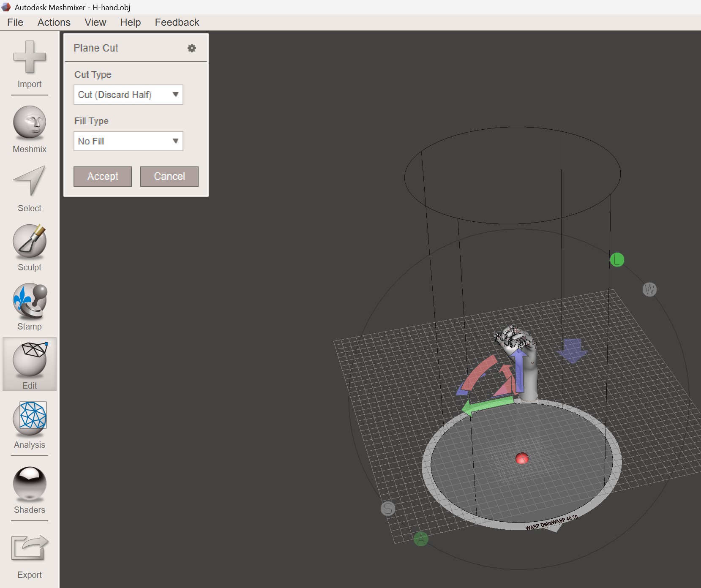Click the Import plus icon
Screen dimensions: 701x588
pyautogui.click(x=30, y=57)
